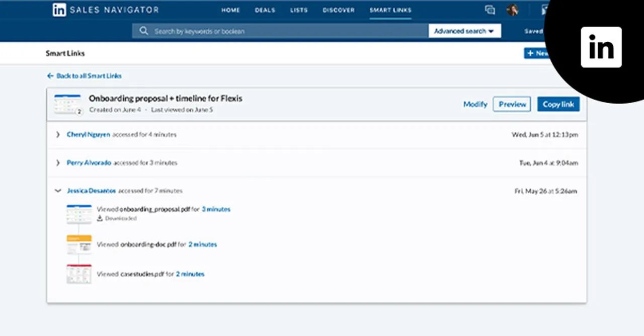Click the LinkedIn Sales Navigator logo
Viewport: 644px width, 336px height.
coord(106,10)
